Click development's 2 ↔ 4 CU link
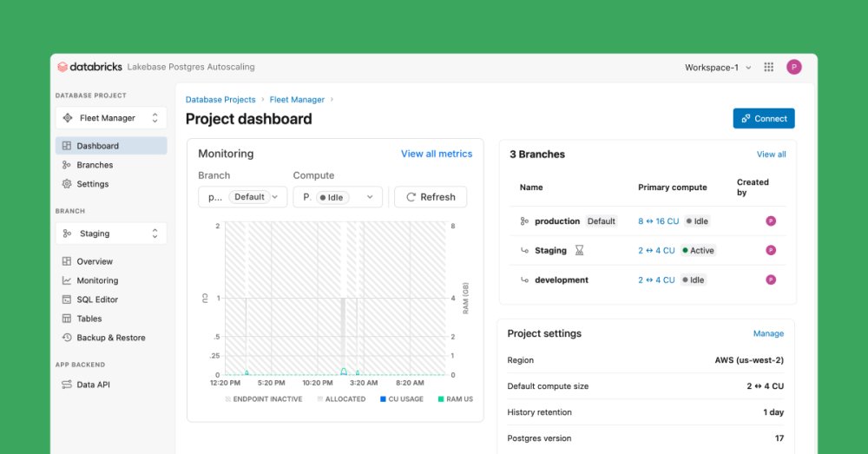Viewport: 868px width, 454px height. pos(656,280)
